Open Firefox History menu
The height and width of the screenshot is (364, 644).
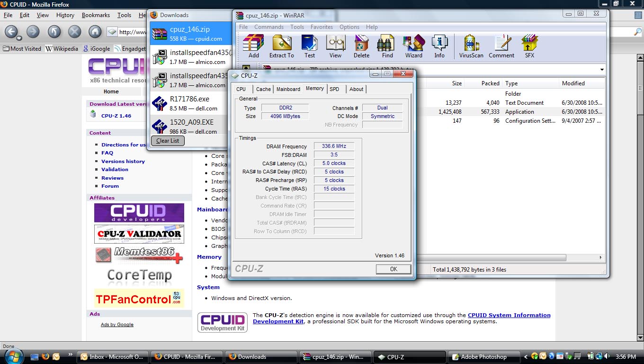(65, 15)
